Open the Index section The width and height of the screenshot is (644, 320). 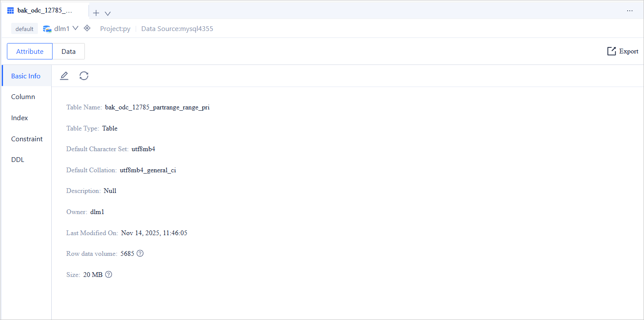(20, 118)
